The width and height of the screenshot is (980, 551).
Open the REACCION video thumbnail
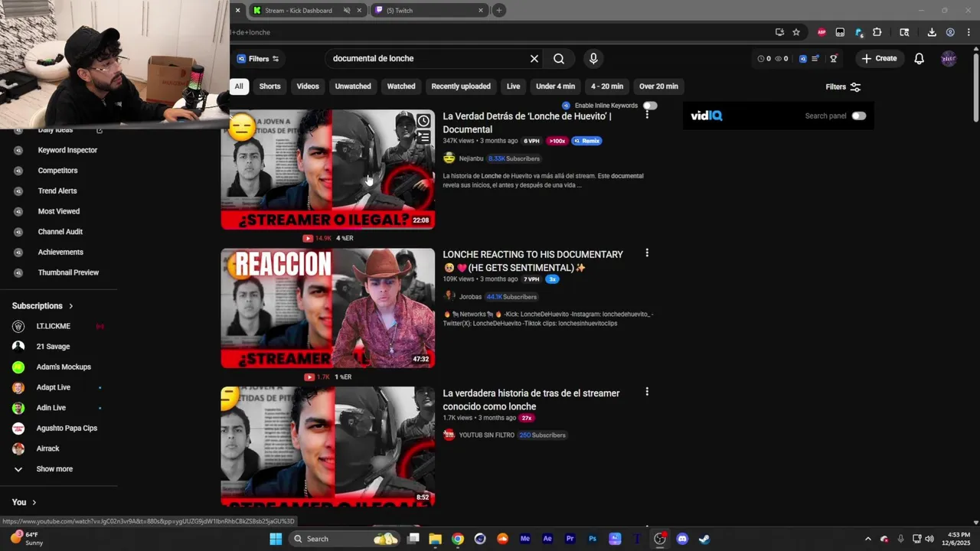328,308
